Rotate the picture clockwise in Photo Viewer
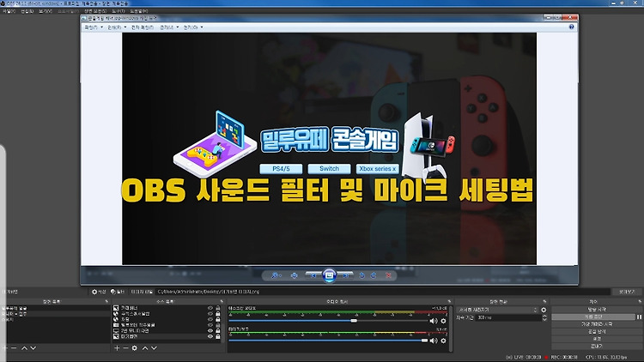 pos(374,275)
